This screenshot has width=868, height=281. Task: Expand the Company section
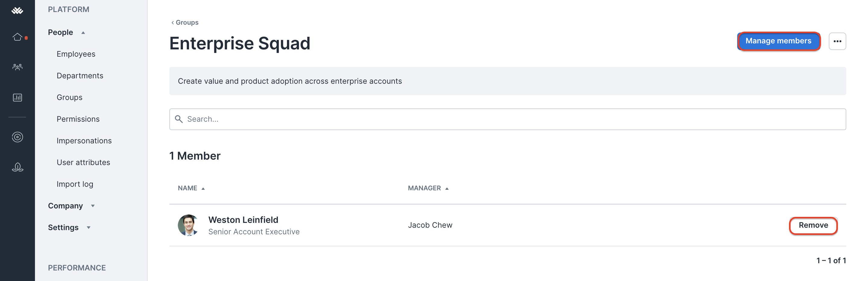pos(71,206)
